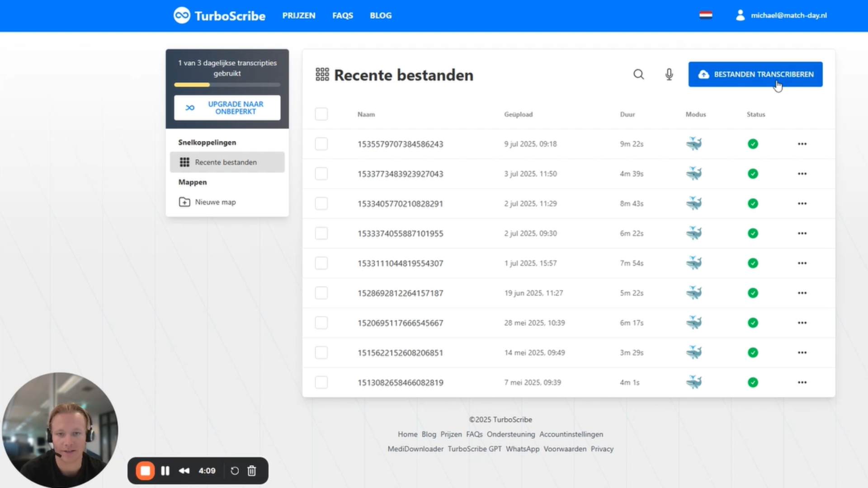Viewport: 868px width, 488px height.
Task: Click the BESTANDEN TRANSCRIBEREN button
Action: [x=755, y=74]
